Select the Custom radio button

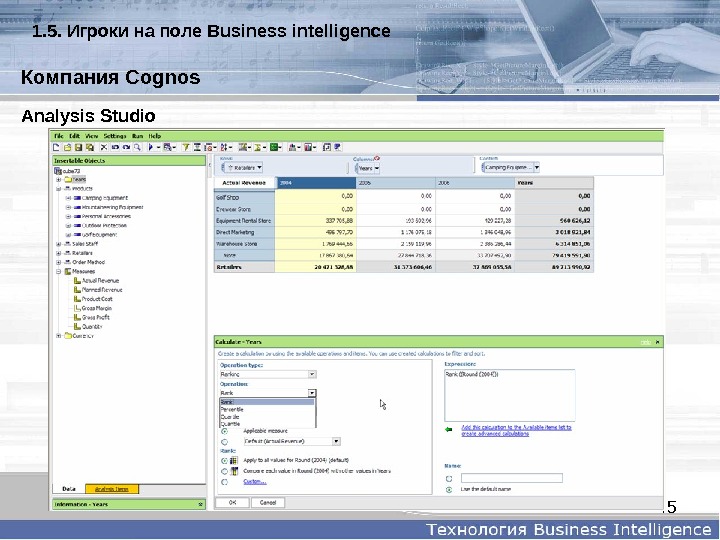(225, 482)
